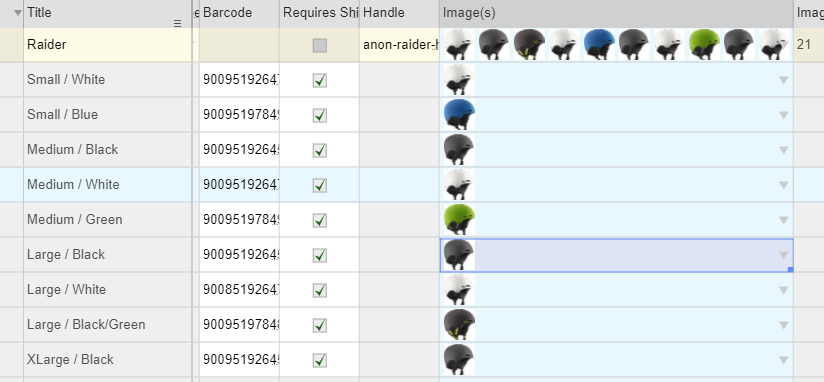Open image dropdown for Small / White row

pos(784,80)
